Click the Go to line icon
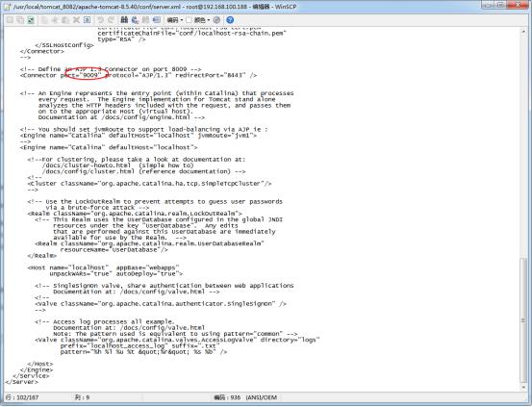The width and height of the screenshot is (532, 407). (x=157, y=20)
